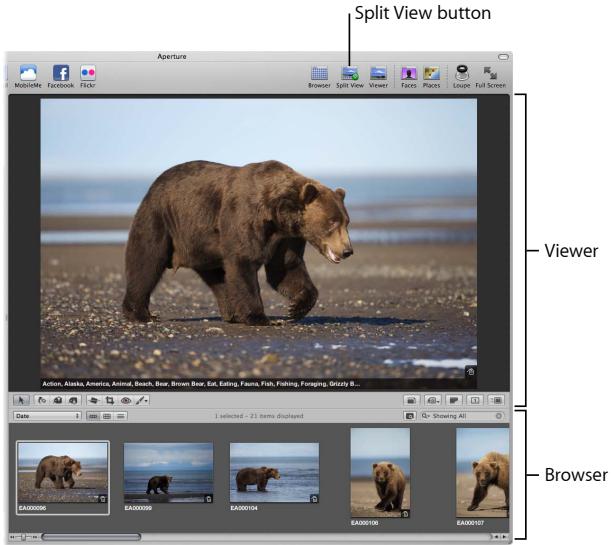
Task: Select the Crop tool
Action: (x=110, y=400)
